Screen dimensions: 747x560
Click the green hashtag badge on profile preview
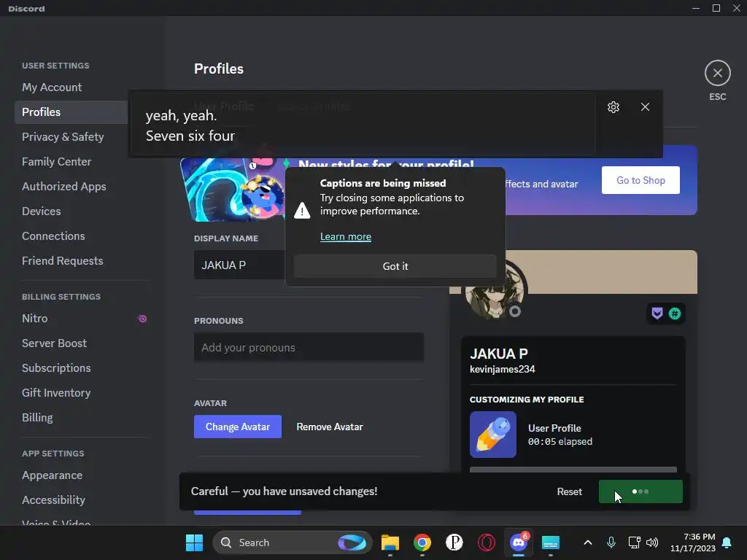point(675,314)
